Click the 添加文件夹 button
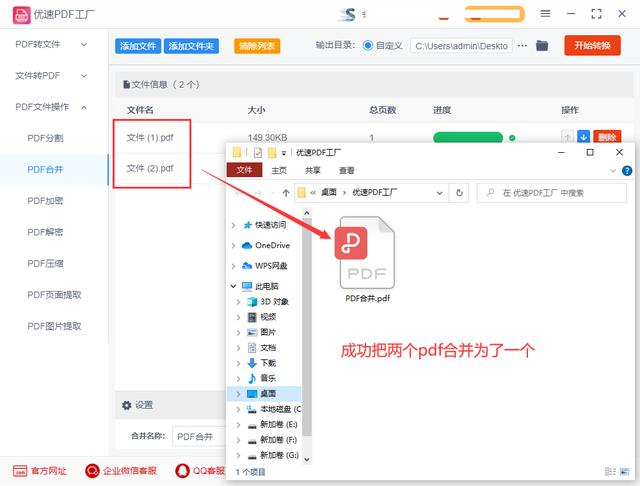The height and width of the screenshot is (486, 640). (191, 46)
